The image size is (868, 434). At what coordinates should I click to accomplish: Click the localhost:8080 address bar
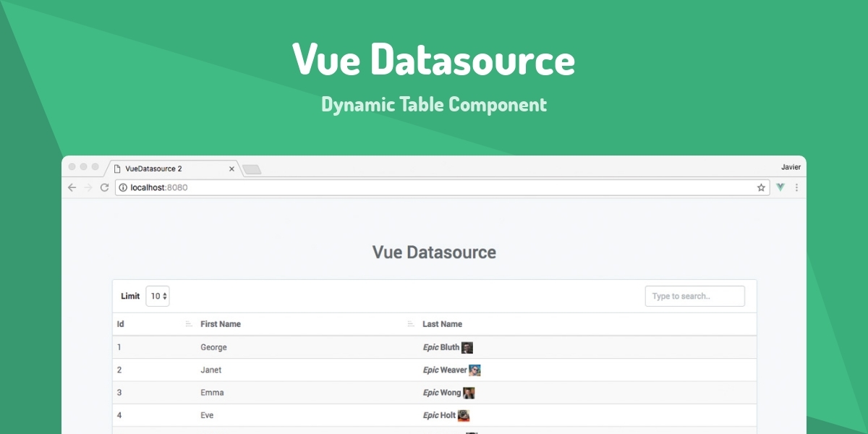coord(441,187)
